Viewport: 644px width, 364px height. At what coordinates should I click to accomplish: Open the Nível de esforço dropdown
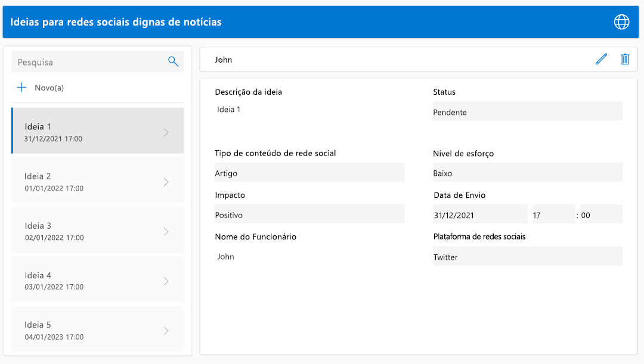click(x=527, y=173)
